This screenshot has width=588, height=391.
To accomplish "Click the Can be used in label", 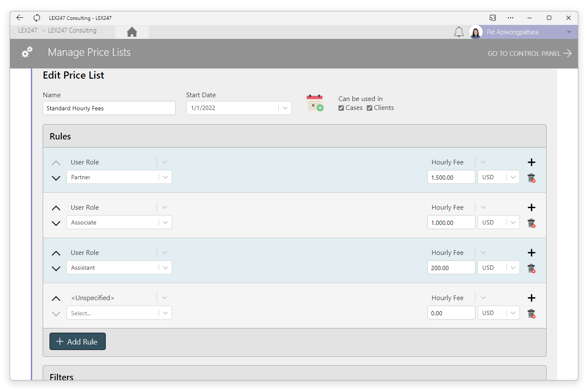I will tap(360, 99).
